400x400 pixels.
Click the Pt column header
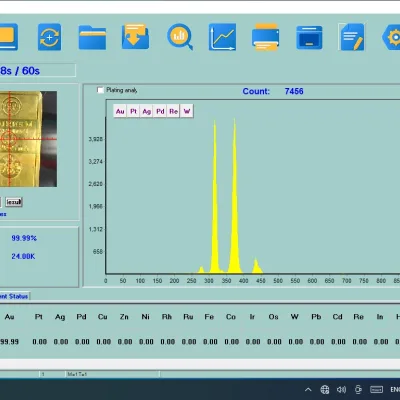click(x=39, y=317)
